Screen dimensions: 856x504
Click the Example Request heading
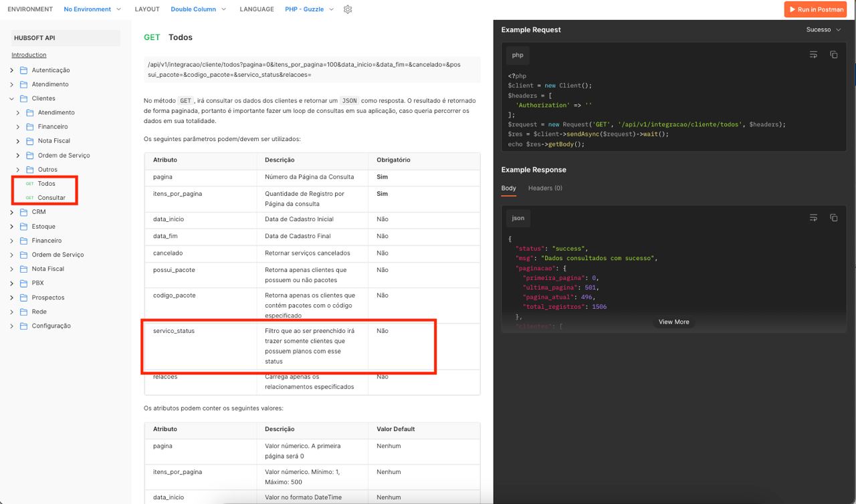[531, 29]
